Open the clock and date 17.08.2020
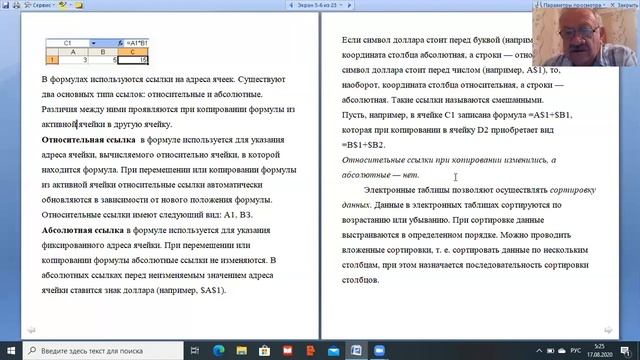This screenshot has width=640, height=360. tap(599, 351)
